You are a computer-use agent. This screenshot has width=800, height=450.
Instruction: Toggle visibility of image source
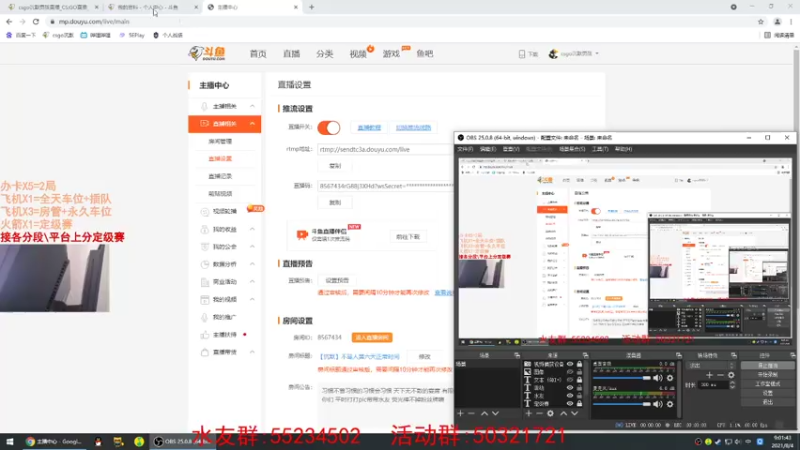click(570, 372)
